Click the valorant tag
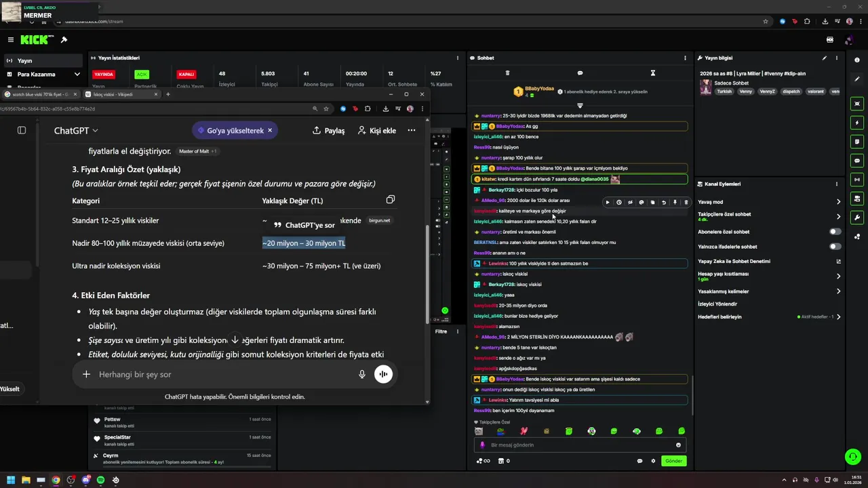Screen dimensions: 868x488 (815, 91)
